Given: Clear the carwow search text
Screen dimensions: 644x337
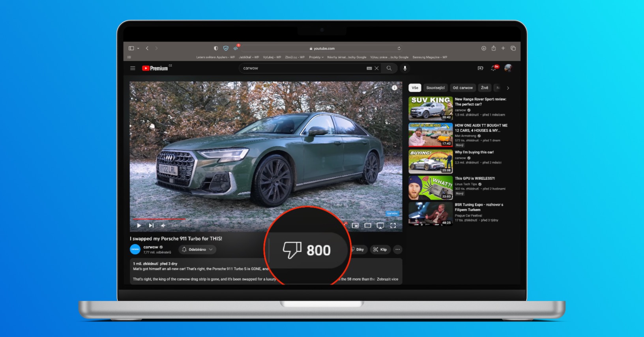Looking at the screenshot, I should point(377,68).
